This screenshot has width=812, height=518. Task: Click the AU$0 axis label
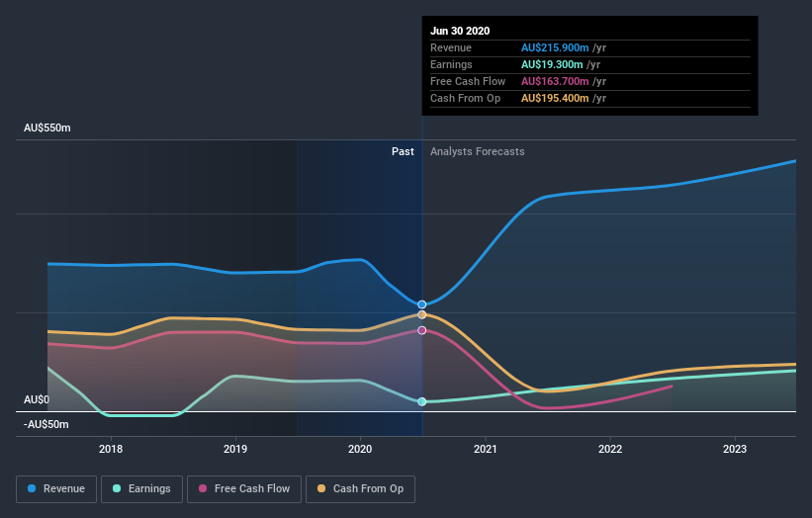pyautogui.click(x=37, y=399)
